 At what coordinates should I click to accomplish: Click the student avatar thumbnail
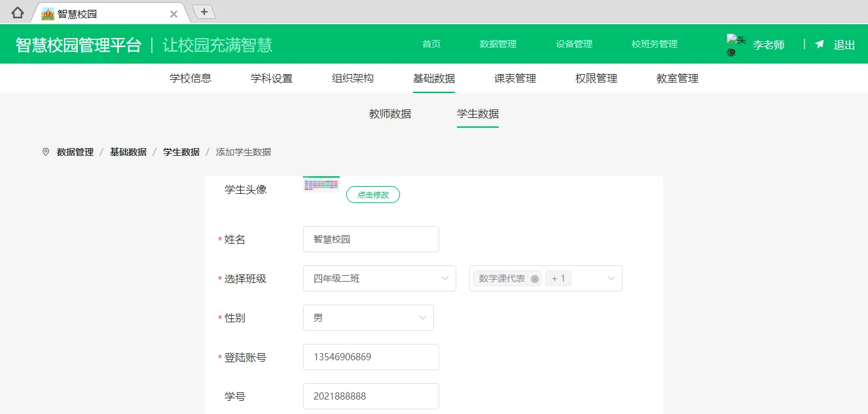321,184
